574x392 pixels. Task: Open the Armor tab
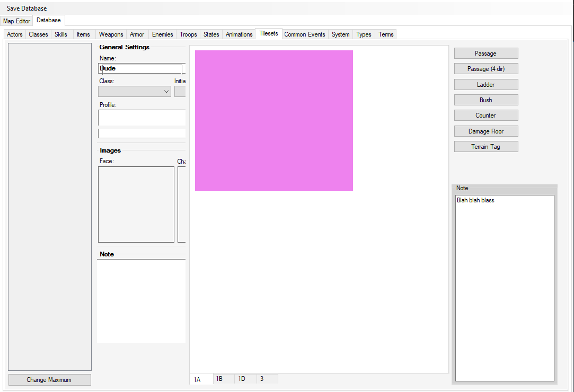point(137,34)
